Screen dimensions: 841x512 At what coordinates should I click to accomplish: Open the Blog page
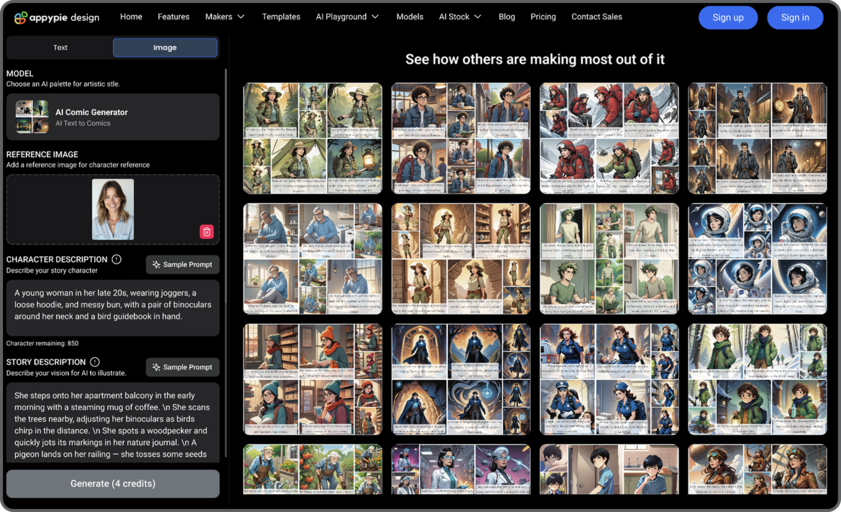point(506,17)
